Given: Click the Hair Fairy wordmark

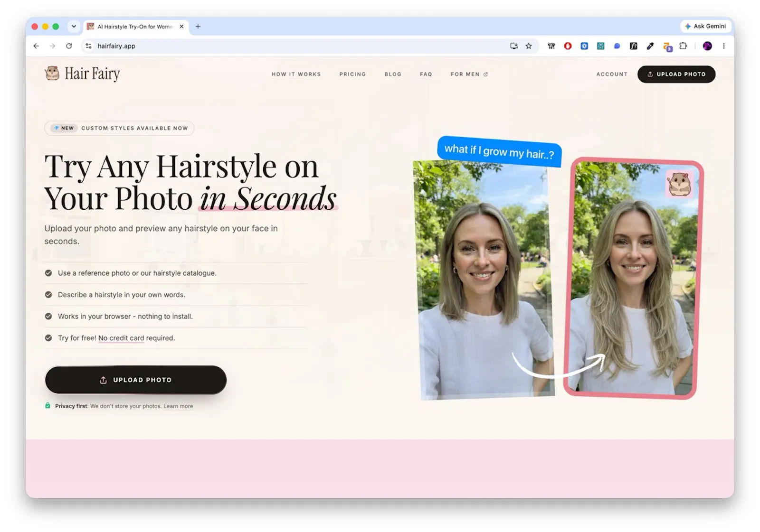Looking at the screenshot, I should 92,74.
